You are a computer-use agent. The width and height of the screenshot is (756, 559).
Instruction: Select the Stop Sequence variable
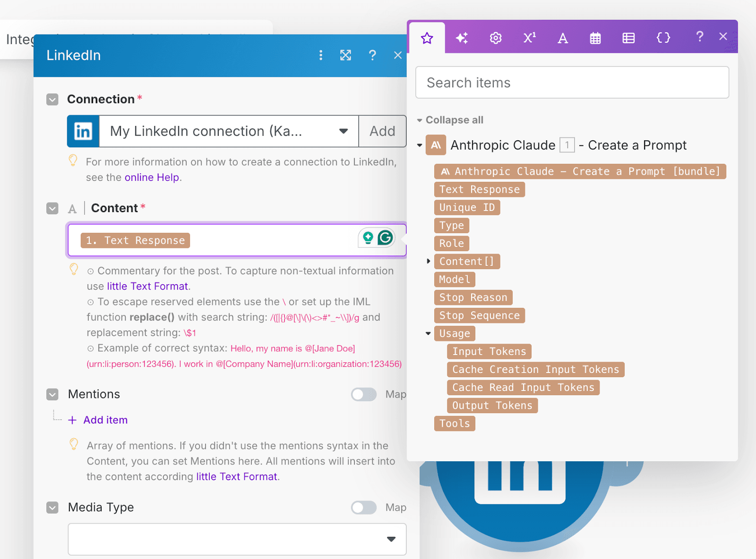480,315
